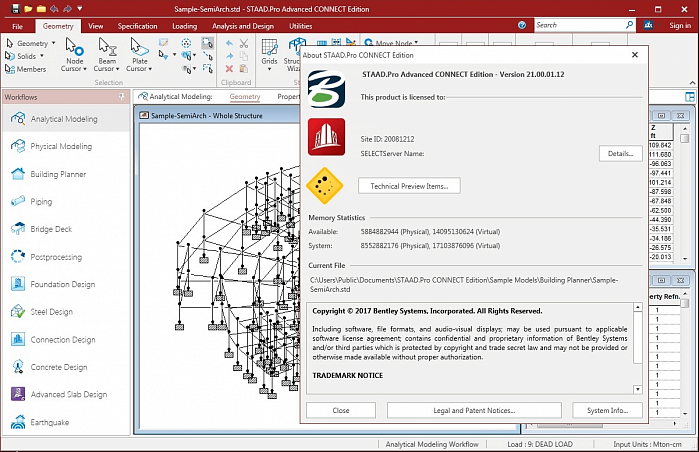The height and width of the screenshot is (452, 699).
Task: Click the Load : 9: DEAD LOAD status entry
Action: (539, 444)
